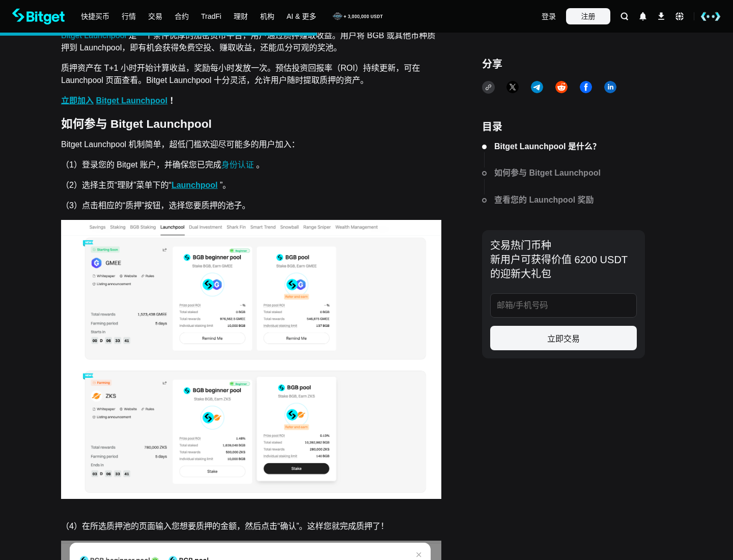Close the popup dialog with X
Image resolution: width=733 pixels, height=560 pixels.
tap(418, 555)
